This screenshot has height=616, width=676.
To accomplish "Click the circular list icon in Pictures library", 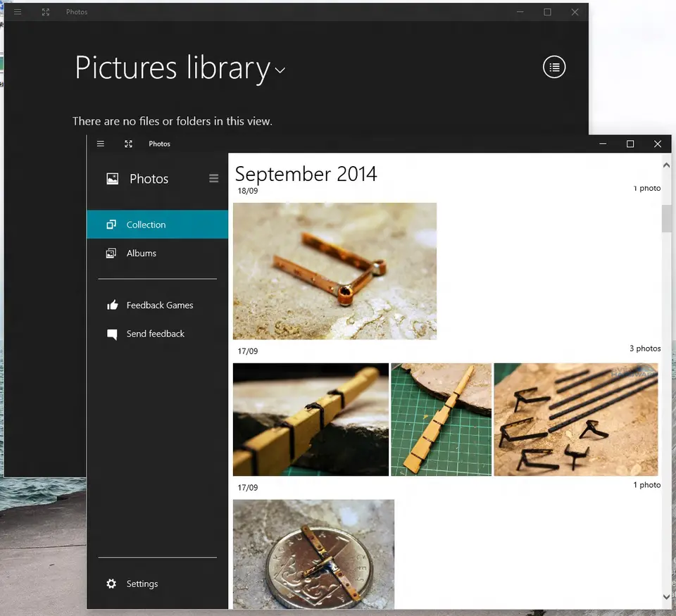I will click(x=554, y=67).
